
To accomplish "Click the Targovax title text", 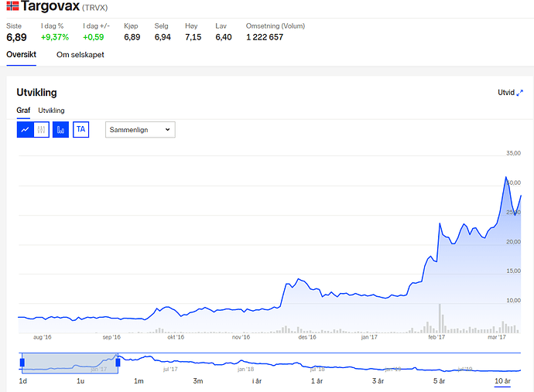I will [x=50, y=6].
